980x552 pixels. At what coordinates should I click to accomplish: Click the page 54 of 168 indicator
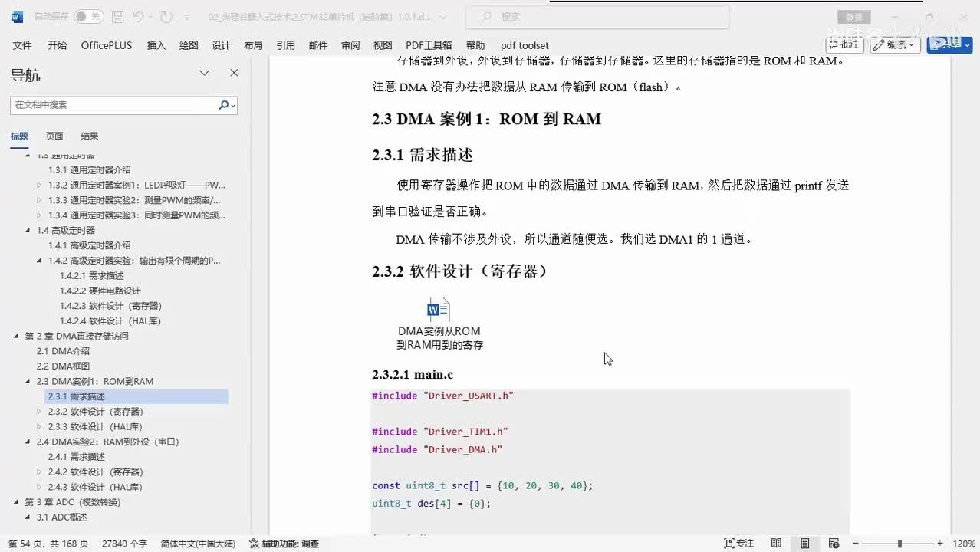point(48,544)
